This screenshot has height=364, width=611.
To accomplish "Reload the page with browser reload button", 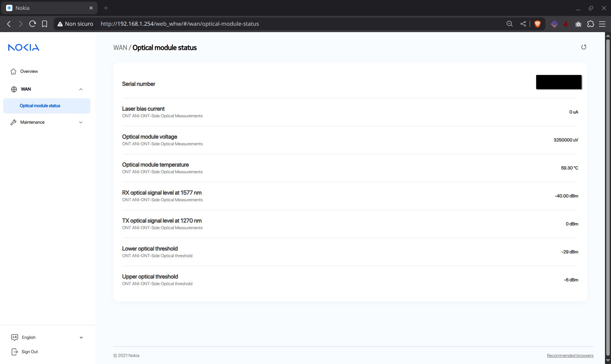I will (x=32, y=24).
